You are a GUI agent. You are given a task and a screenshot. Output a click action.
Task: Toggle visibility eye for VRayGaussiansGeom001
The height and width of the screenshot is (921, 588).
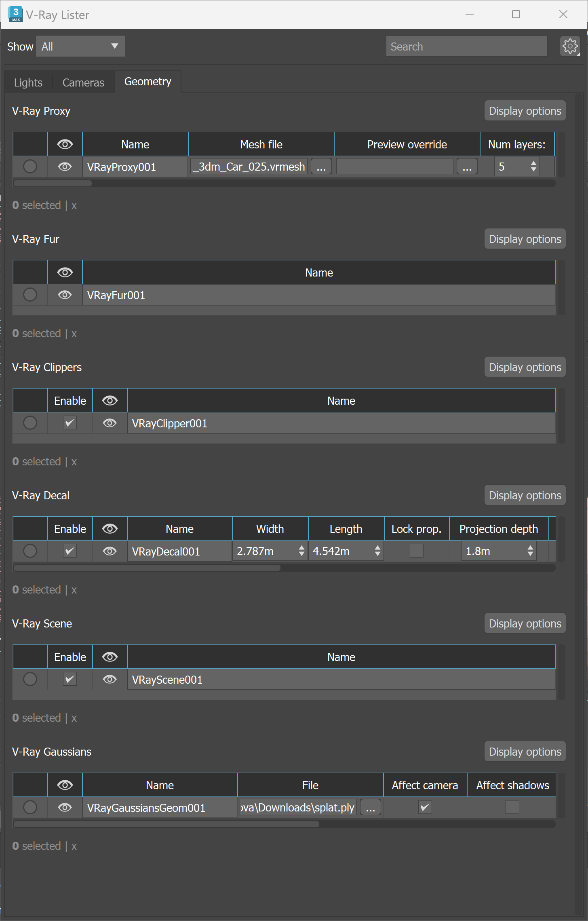[65, 807]
